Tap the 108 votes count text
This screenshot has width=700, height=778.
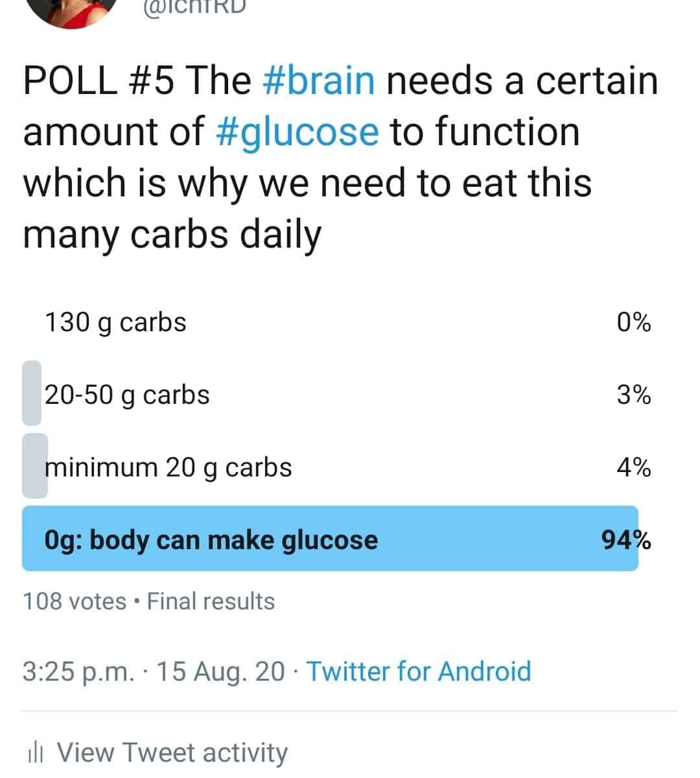pyautogui.click(x=75, y=602)
